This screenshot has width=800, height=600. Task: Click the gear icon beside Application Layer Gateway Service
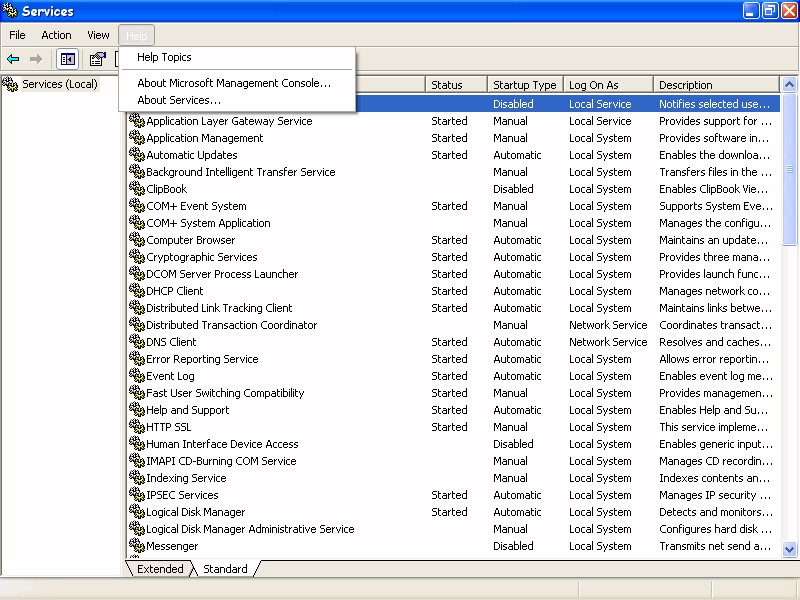pyautogui.click(x=137, y=121)
